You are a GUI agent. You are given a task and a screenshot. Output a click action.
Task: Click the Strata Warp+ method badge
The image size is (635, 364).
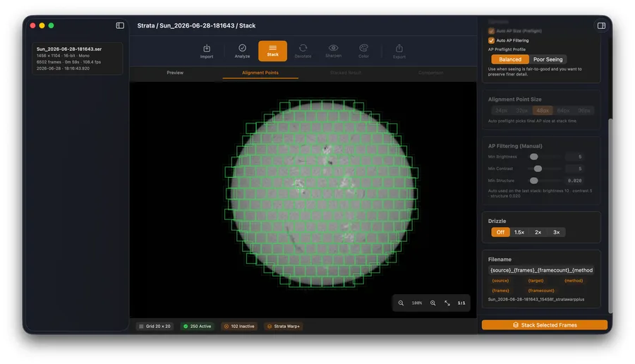pyautogui.click(x=284, y=327)
